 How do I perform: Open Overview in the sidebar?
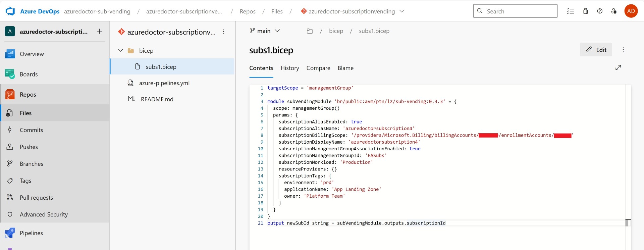pos(55,54)
